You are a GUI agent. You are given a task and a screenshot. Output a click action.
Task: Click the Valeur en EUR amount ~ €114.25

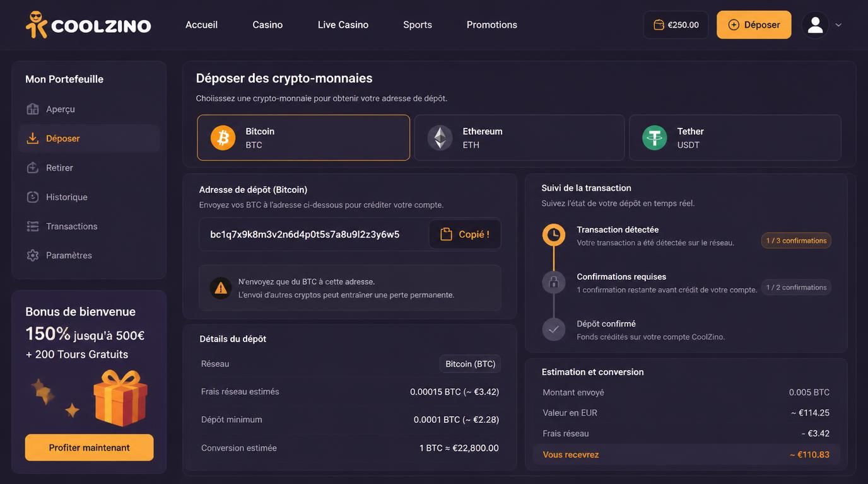(810, 413)
